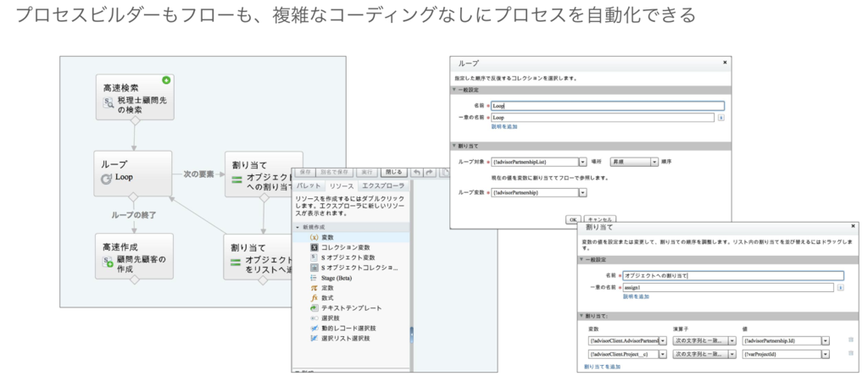Select テキストテンプレート in the resource list

(351, 308)
